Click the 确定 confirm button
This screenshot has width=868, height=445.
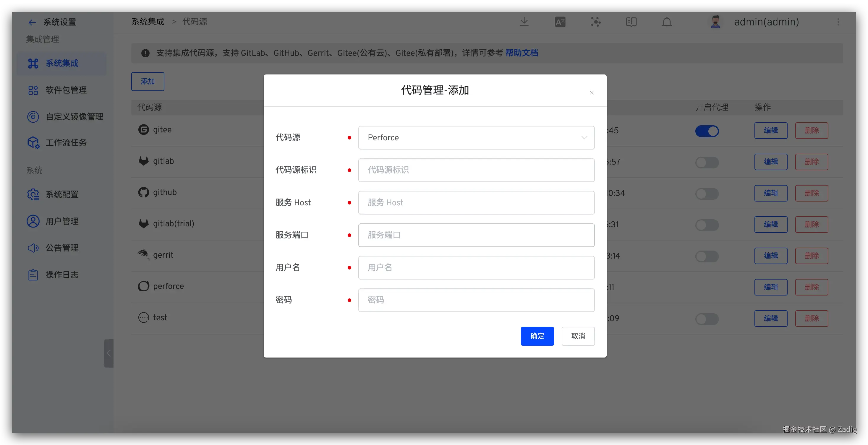[537, 336]
